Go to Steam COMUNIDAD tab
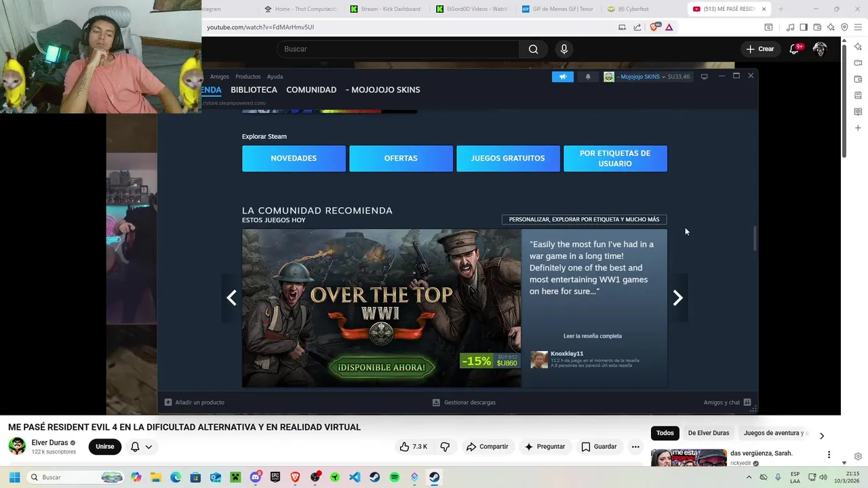 (x=311, y=89)
